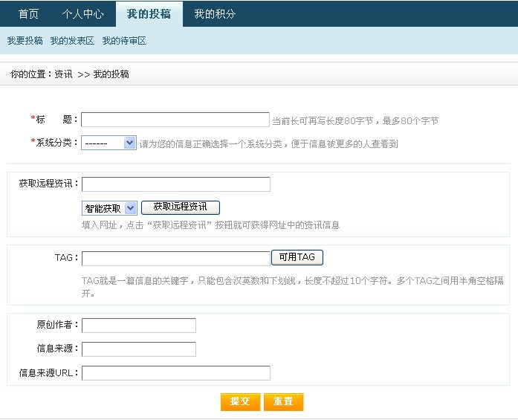Click the 可用TAG button
Image resolution: width=518 pixels, height=420 pixels.
[297, 257]
